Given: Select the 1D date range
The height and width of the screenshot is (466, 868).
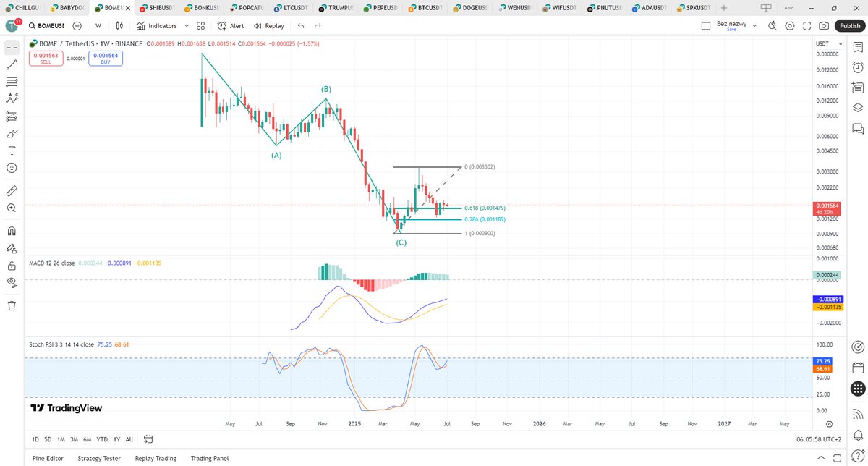Looking at the screenshot, I should click(35, 439).
